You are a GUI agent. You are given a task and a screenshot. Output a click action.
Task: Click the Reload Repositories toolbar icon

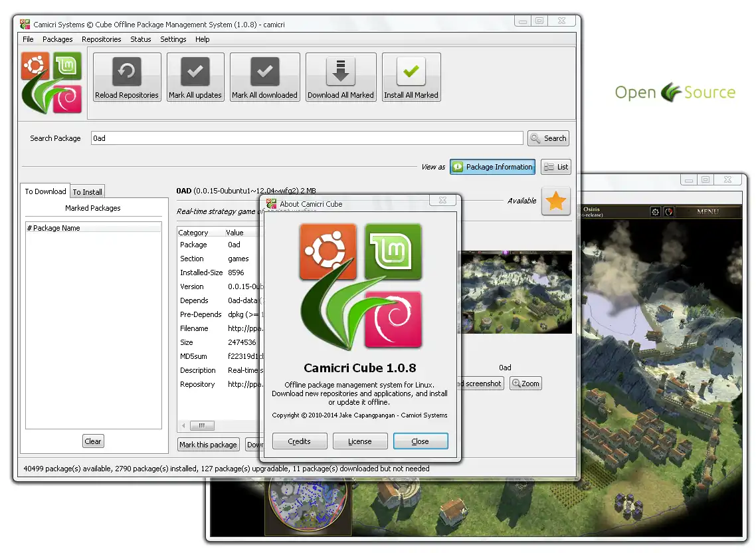pos(127,71)
